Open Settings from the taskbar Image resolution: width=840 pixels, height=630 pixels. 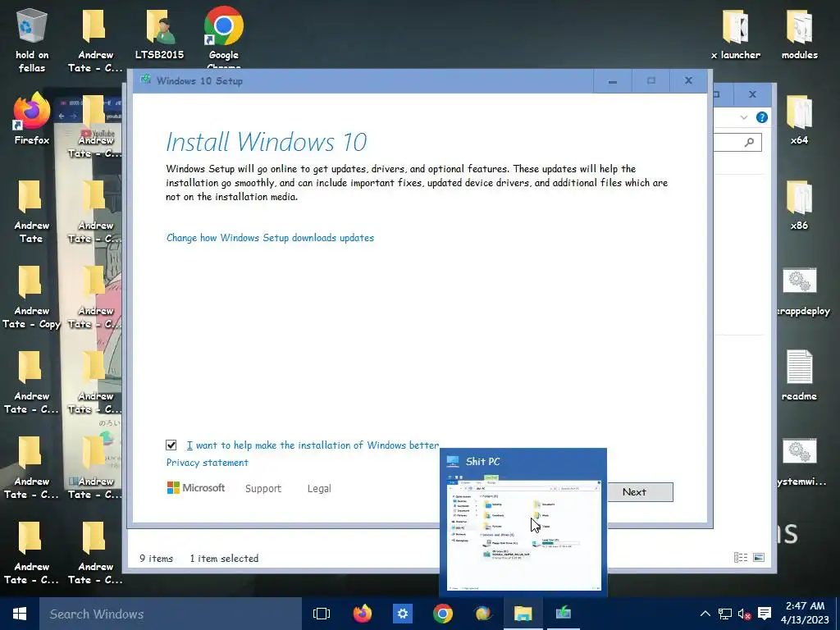403,614
